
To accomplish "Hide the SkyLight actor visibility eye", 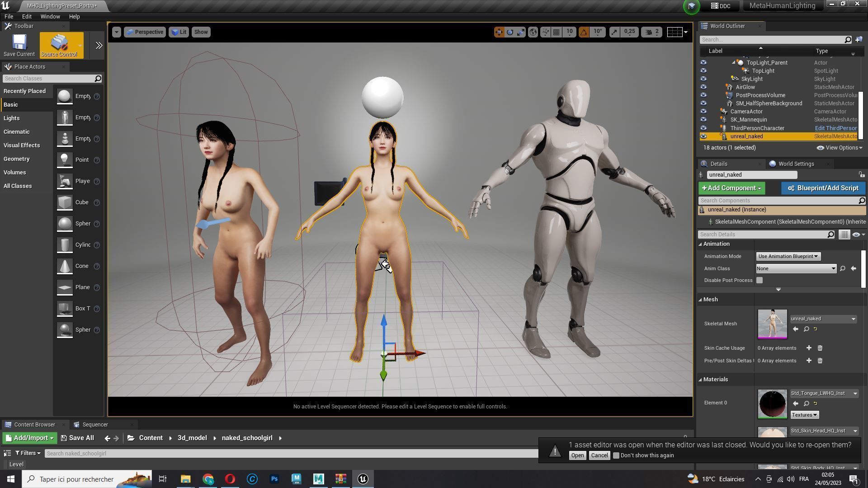I will pyautogui.click(x=703, y=79).
